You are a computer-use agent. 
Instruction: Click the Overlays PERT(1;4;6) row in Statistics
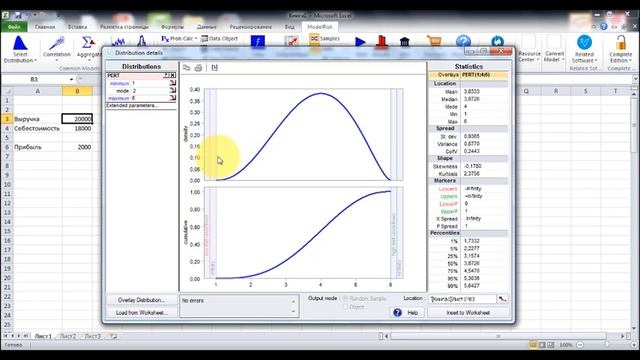click(469, 75)
